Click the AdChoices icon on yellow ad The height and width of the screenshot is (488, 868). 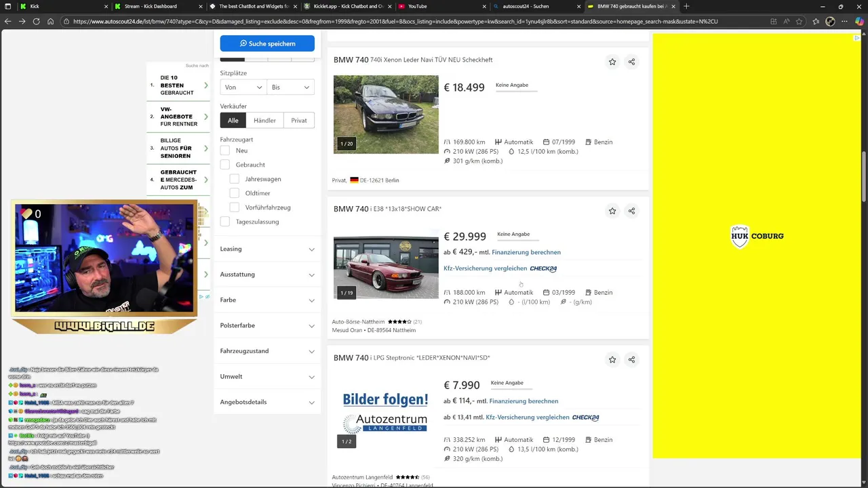(857, 38)
